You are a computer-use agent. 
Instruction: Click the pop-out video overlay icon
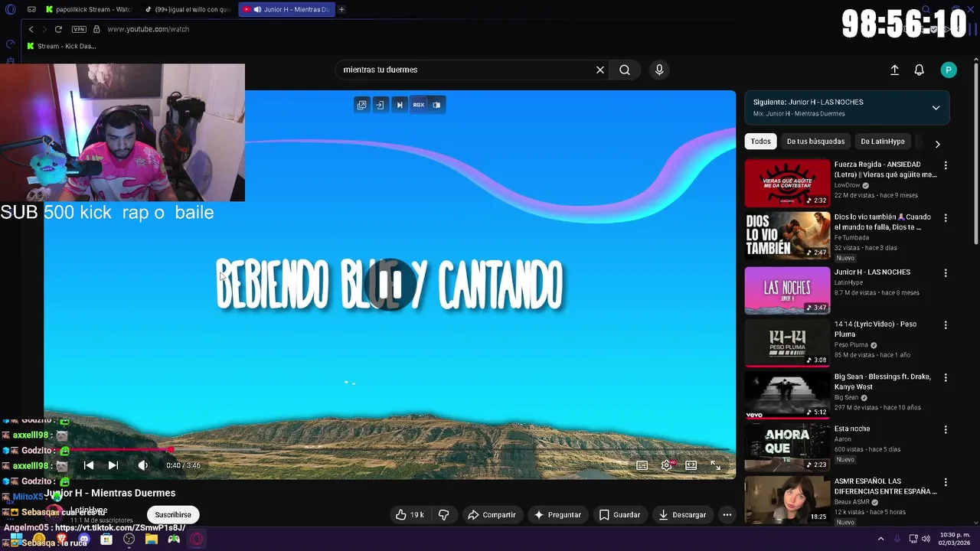[361, 105]
